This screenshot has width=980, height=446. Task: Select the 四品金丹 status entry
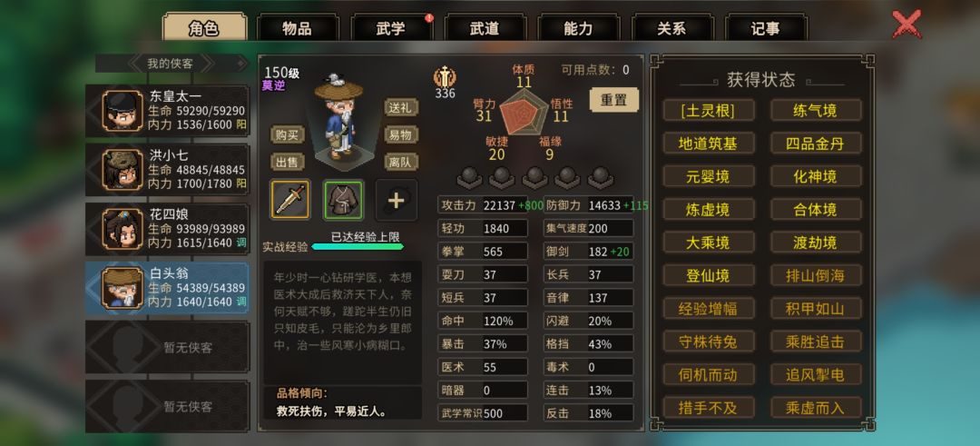pos(816,144)
